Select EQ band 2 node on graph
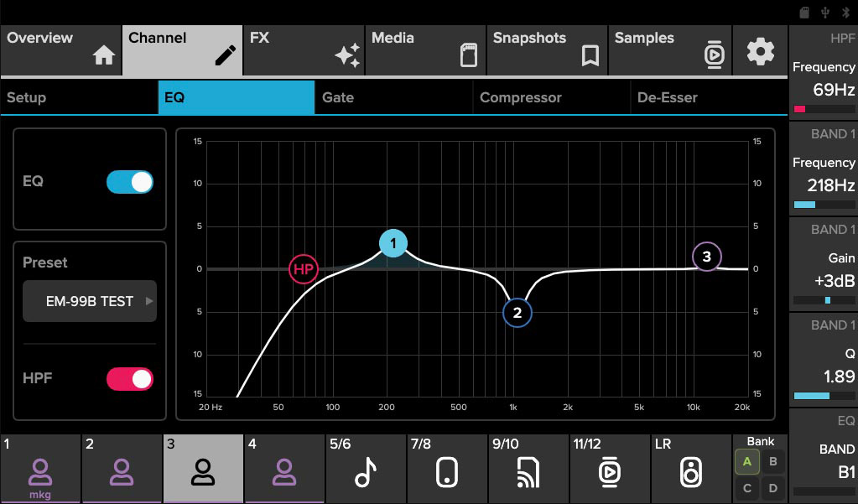The image size is (858, 504). pyautogui.click(x=517, y=313)
